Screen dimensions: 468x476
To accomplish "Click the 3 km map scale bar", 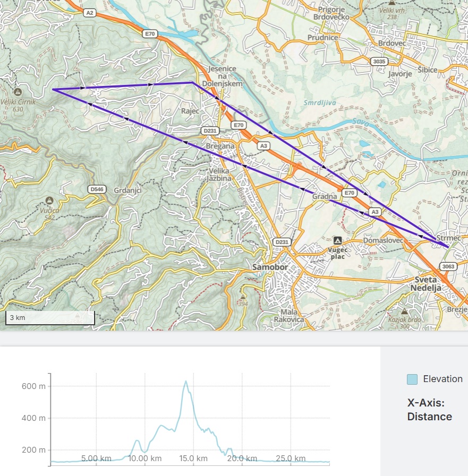I will pyautogui.click(x=50, y=317).
